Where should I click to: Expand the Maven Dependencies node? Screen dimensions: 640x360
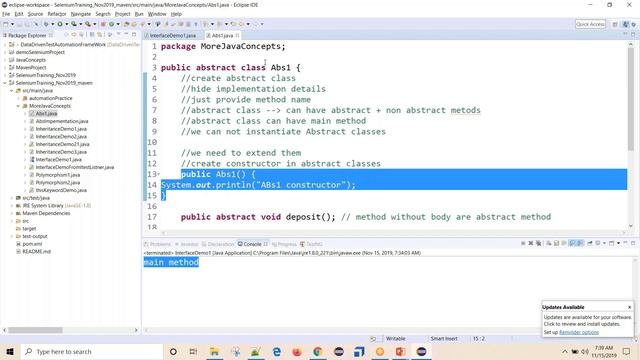pyautogui.click(x=12, y=213)
